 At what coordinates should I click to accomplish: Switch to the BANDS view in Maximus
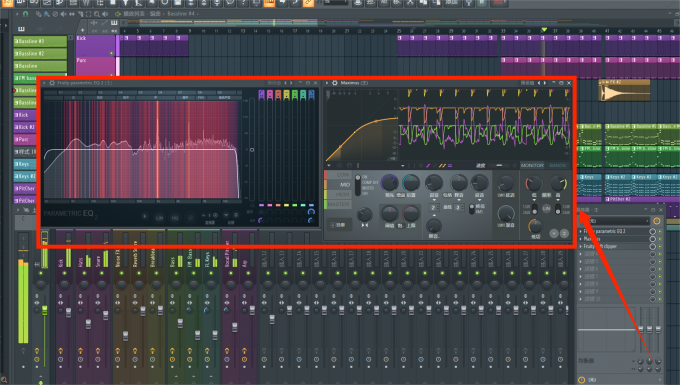(558, 165)
